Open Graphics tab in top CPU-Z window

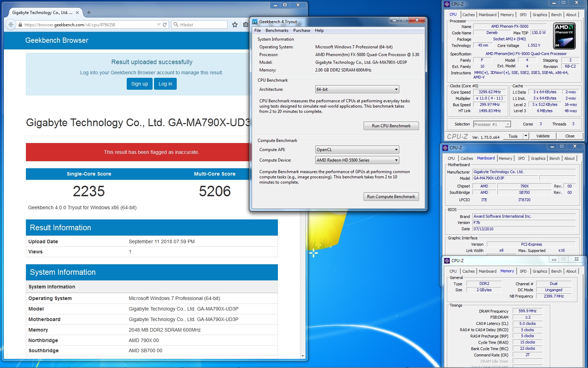tap(540, 15)
